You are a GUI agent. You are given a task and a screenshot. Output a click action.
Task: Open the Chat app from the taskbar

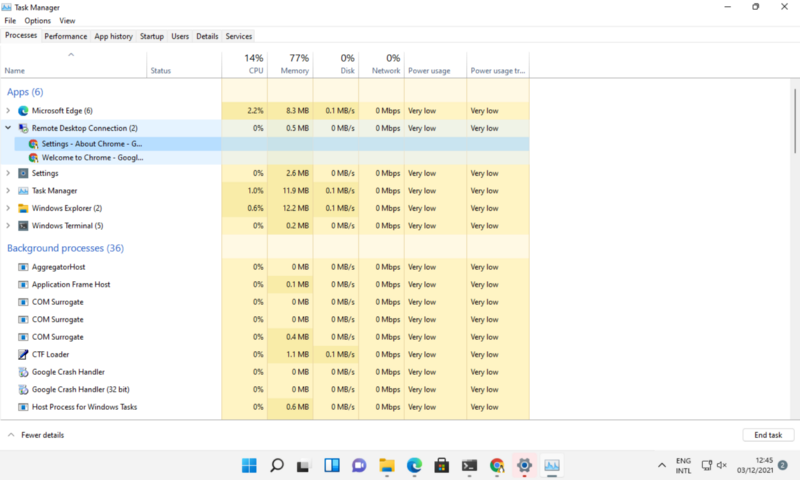359,465
